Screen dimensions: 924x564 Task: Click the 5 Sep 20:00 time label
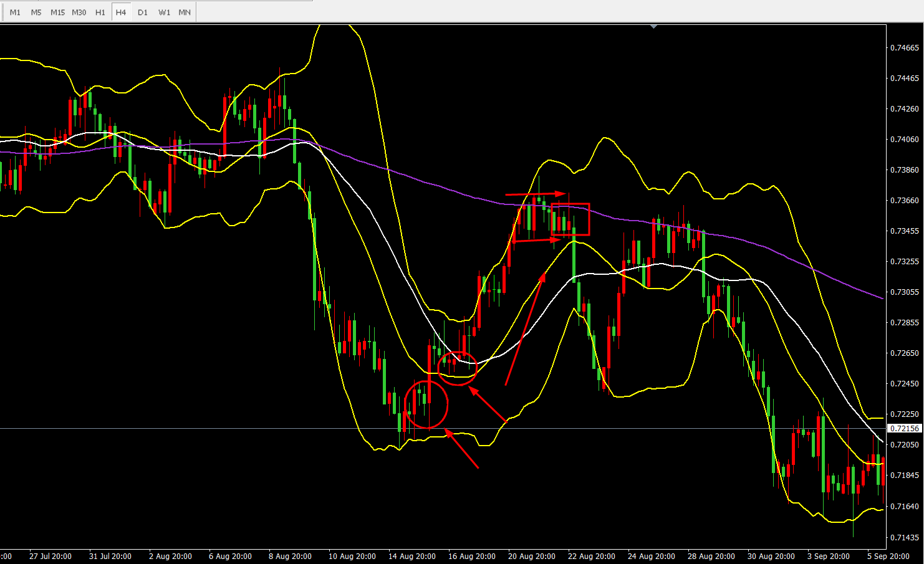coord(888,556)
